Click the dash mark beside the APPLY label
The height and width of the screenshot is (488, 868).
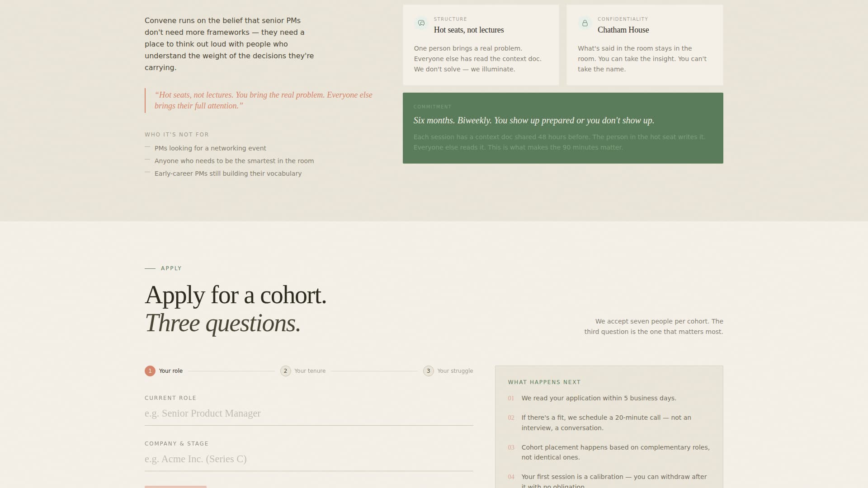150,268
